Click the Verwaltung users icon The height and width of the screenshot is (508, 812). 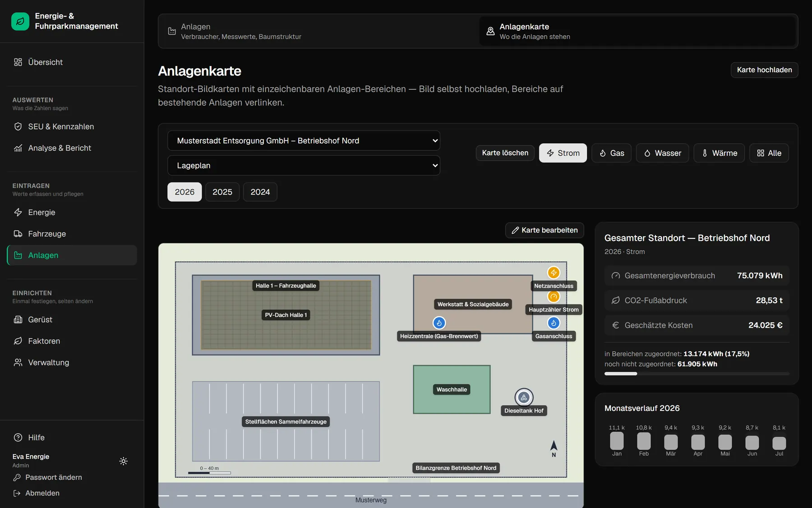click(18, 363)
